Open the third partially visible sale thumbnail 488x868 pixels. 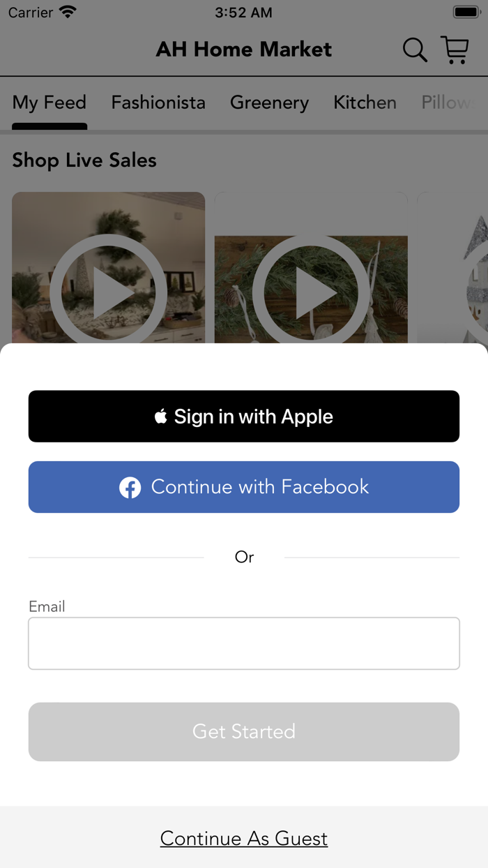coord(452,268)
